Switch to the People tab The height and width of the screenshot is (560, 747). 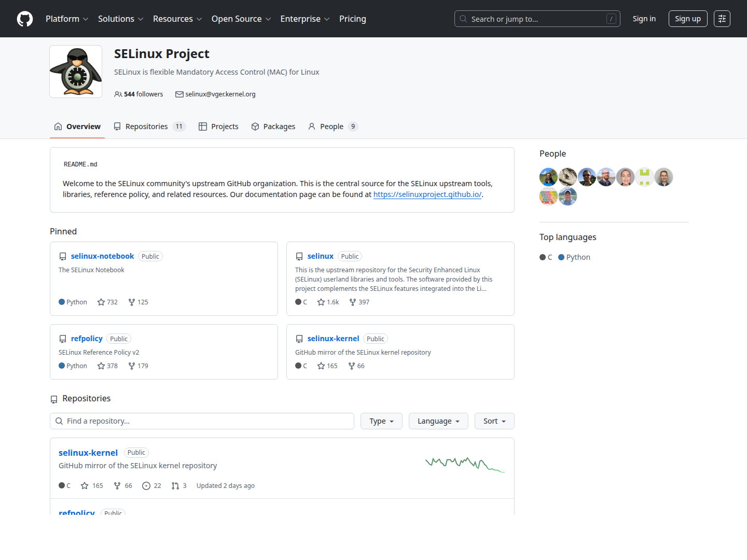(x=333, y=127)
